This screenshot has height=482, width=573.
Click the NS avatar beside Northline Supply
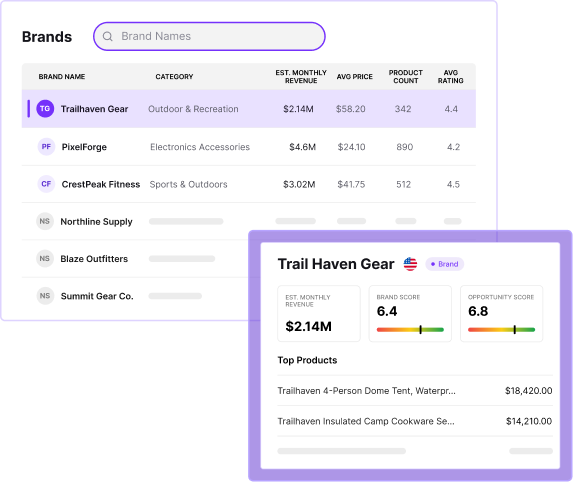point(45,221)
